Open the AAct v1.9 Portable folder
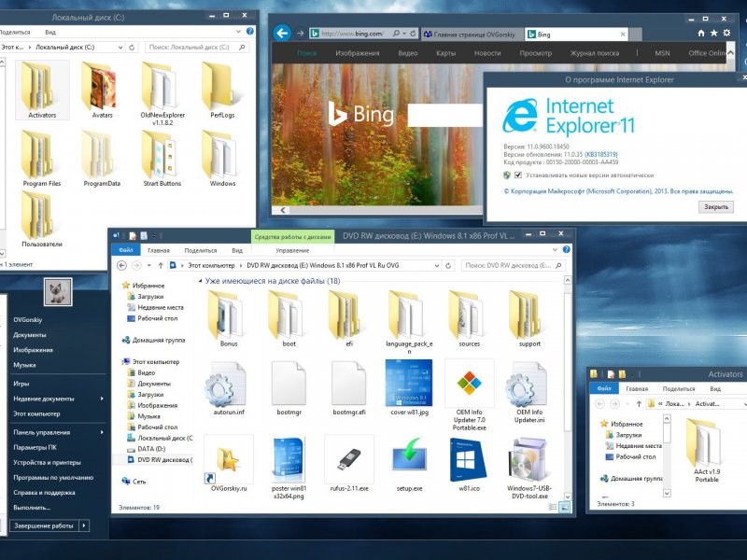Image resolution: width=747 pixels, height=560 pixels. point(706,442)
